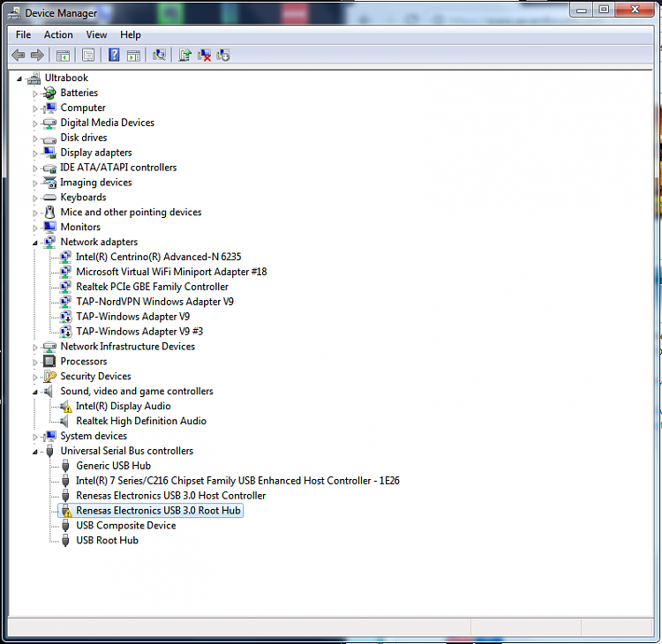Viewport: 662px width, 644px height.
Task: Click the TAP-Windows Adapter V9 #3 disabled icon
Action: point(65,332)
